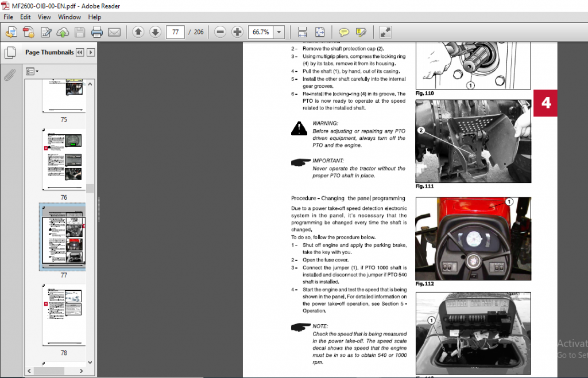The width and height of the screenshot is (588, 378).
Task: Select the highlight text tool
Action: point(361,32)
